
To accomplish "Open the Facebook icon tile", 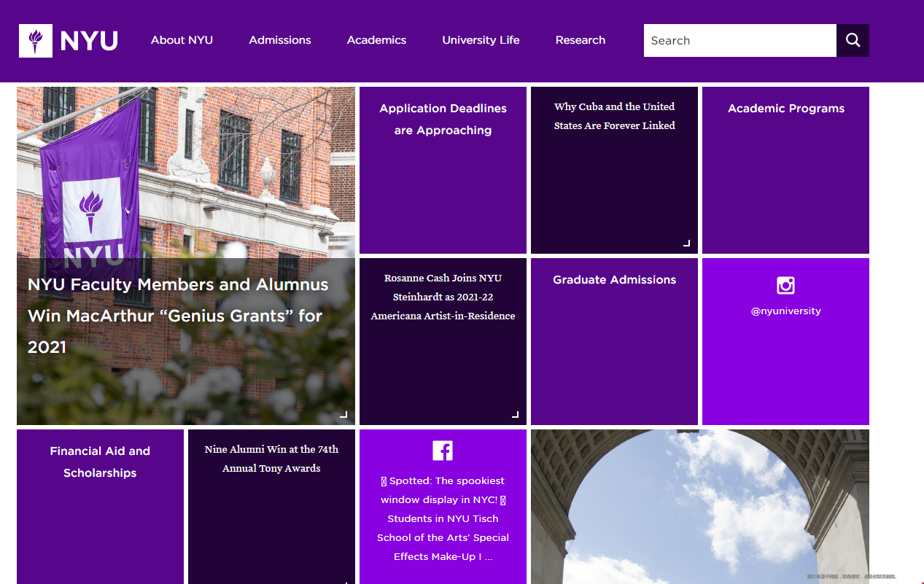I will click(443, 451).
